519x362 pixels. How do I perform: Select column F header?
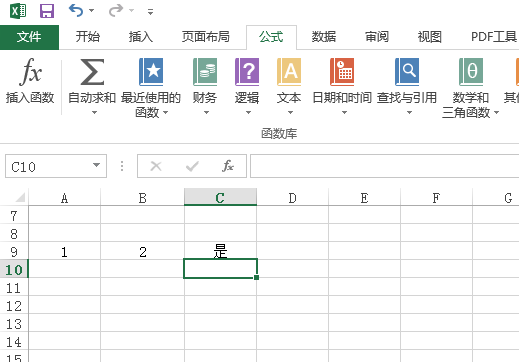pyautogui.click(x=436, y=198)
